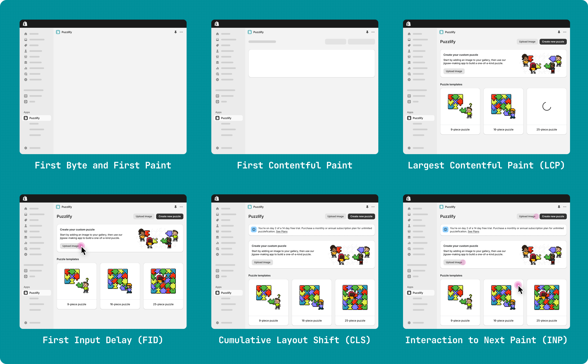The width and height of the screenshot is (588, 364).
Task: Select Puzzlify app item in CLS panel sidebar
Action: (226, 293)
